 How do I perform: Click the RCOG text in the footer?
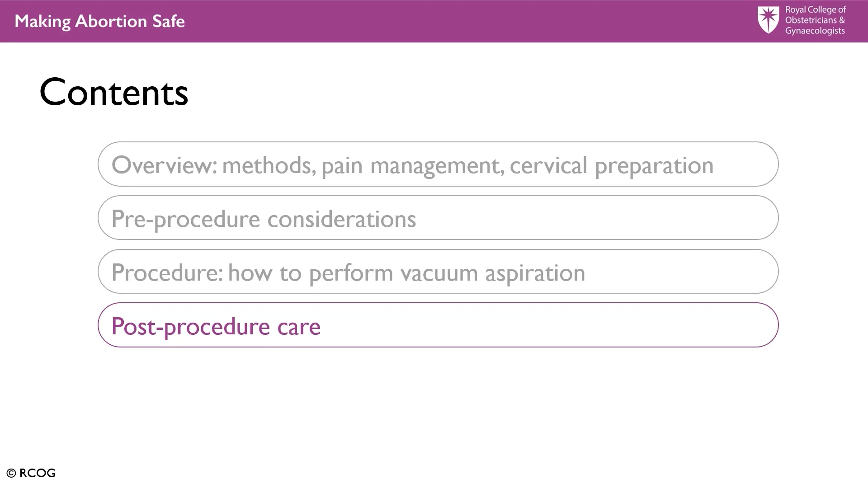38,473
